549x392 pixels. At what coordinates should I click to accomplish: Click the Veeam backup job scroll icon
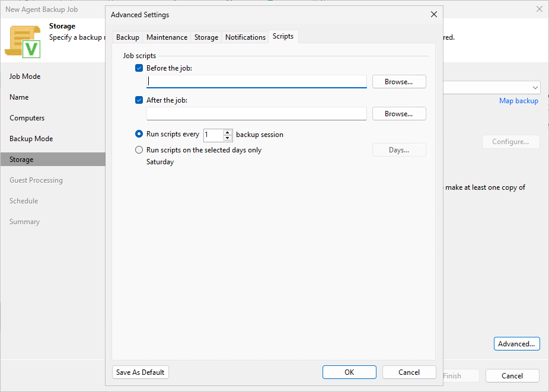tap(23, 42)
